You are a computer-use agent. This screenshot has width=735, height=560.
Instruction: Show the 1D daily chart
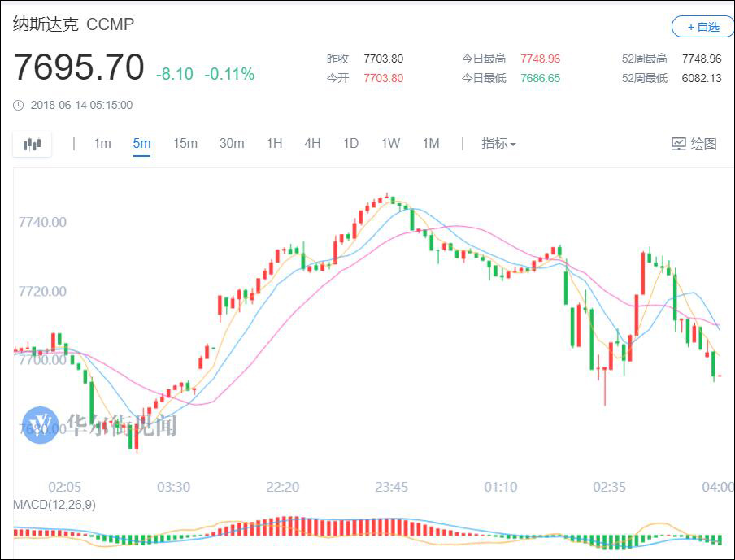[350, 144]
